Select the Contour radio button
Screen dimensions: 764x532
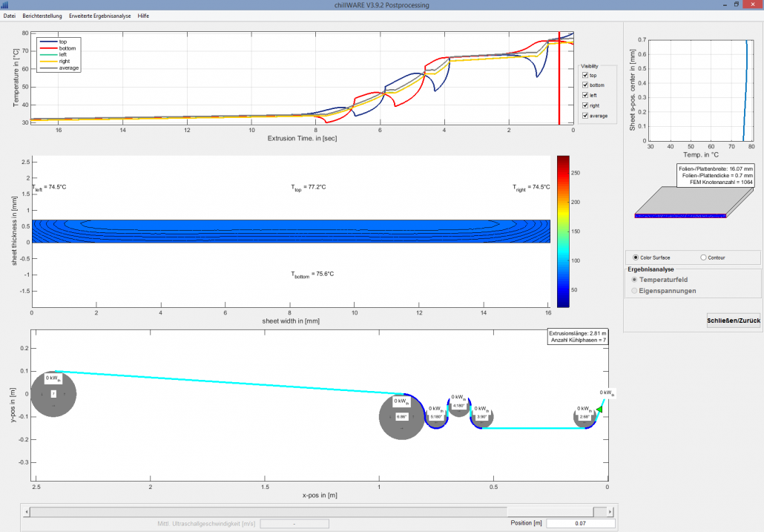(x=703, y=257)
